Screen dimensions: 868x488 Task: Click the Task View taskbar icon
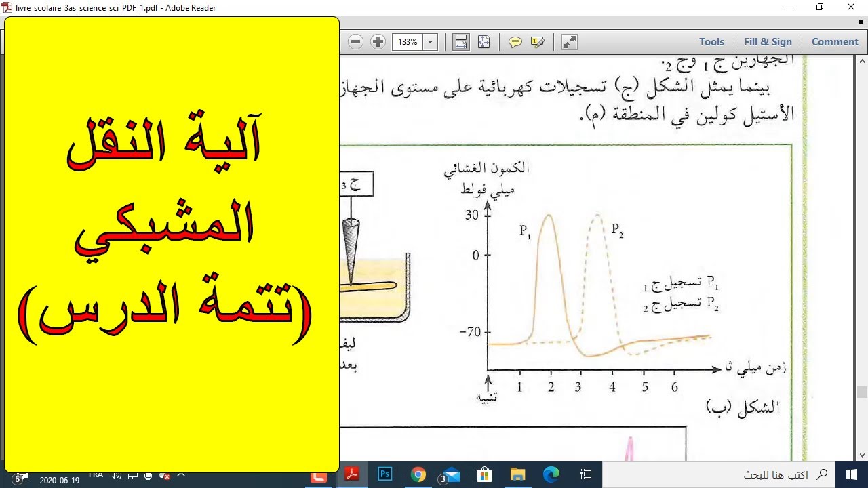coord(586,474)
